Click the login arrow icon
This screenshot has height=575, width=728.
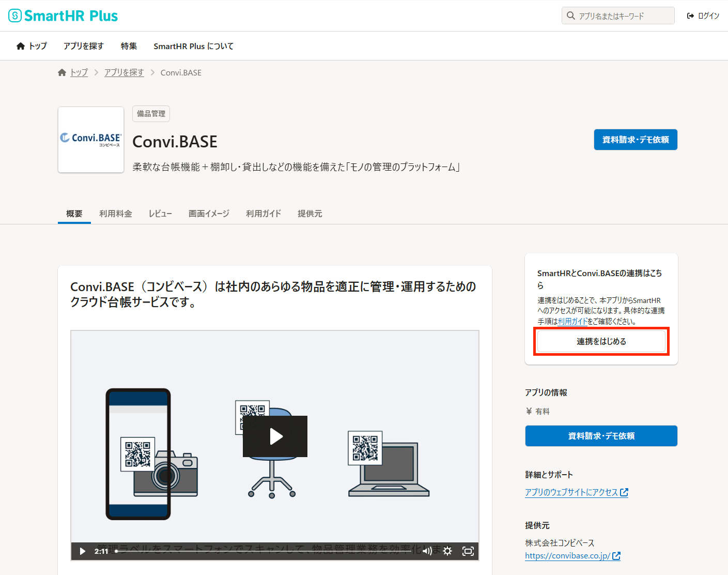tap(690, 16)
